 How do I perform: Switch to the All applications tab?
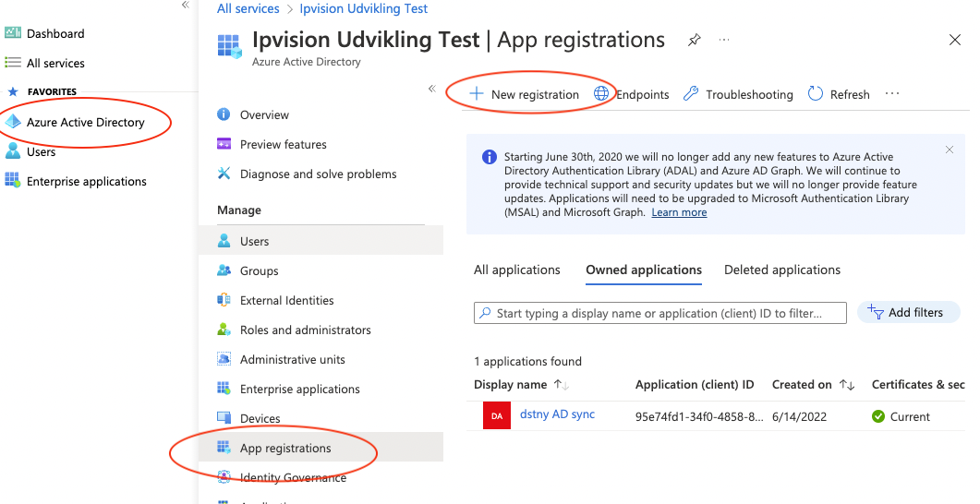pyautogui.click(x=517, y=270)
